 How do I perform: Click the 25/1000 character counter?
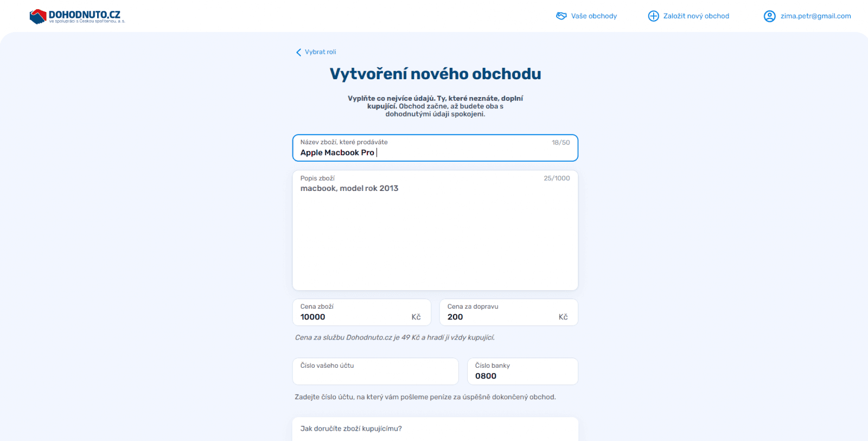(557, 178)
